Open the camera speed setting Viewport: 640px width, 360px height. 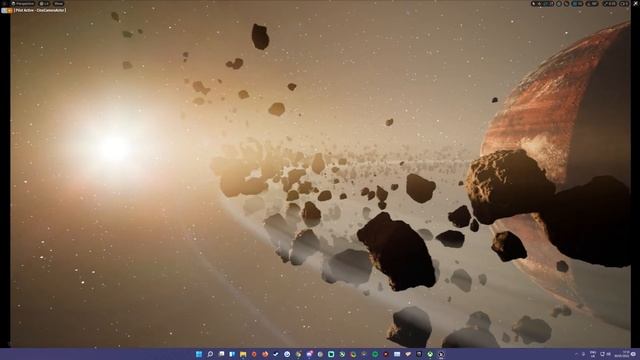click(624, 4)
